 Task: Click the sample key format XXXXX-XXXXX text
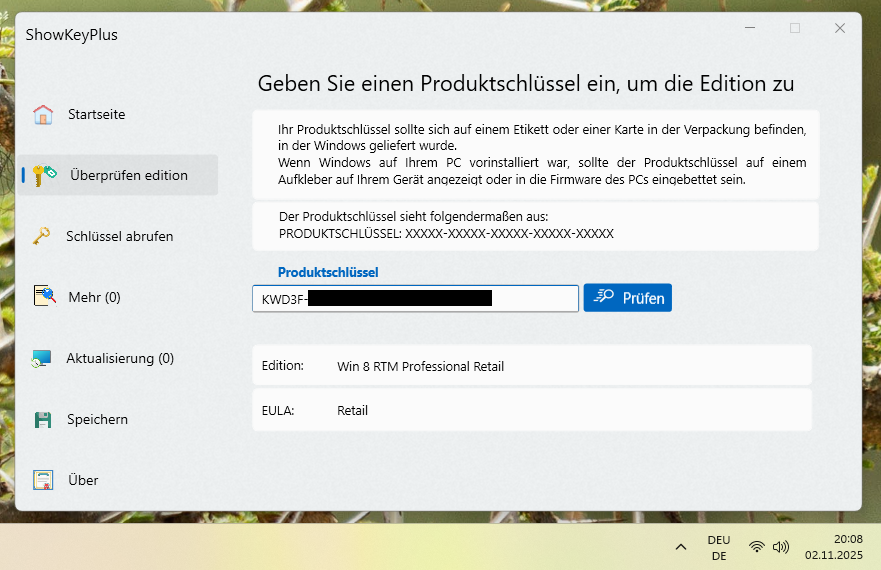click(x=509, y=234)
